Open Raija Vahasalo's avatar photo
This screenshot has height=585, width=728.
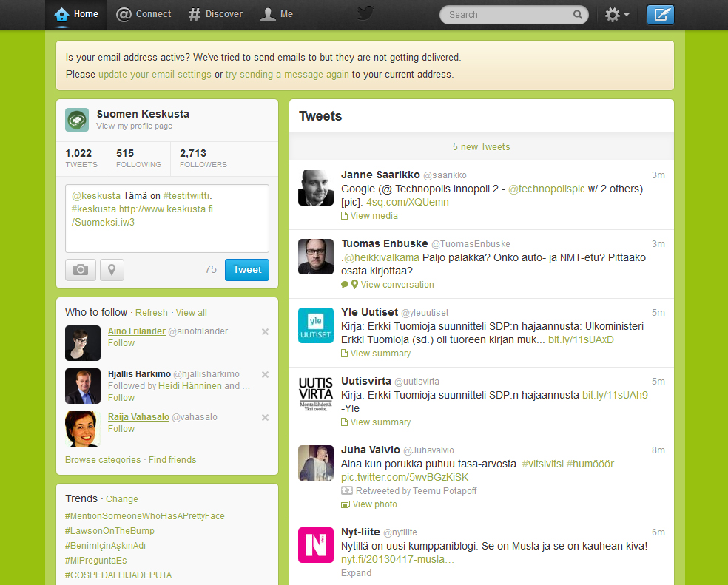coord(83,429)
